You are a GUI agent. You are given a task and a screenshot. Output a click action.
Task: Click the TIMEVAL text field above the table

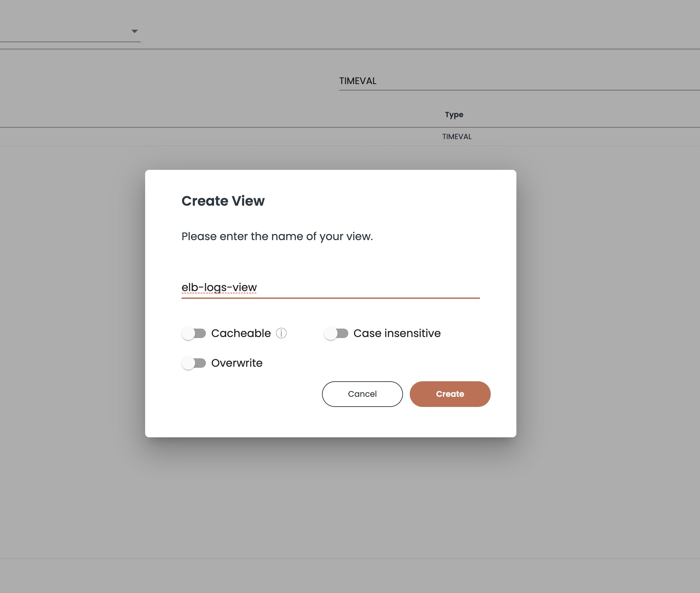[519, 81]
